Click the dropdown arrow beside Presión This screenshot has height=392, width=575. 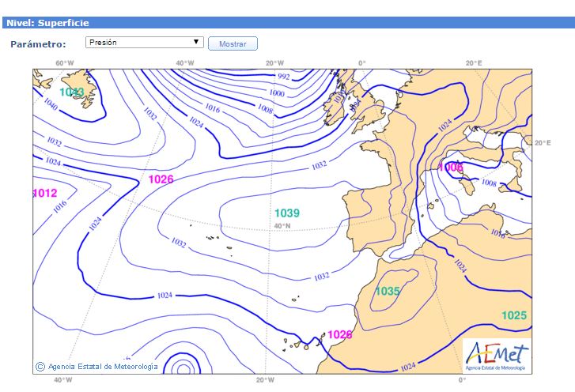[x=196, y=43]
